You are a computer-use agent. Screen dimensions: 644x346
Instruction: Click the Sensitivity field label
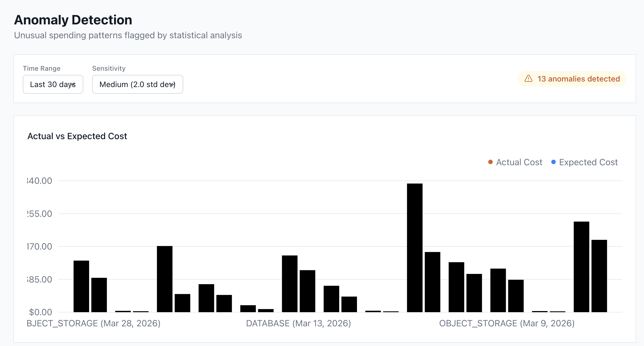109,68
